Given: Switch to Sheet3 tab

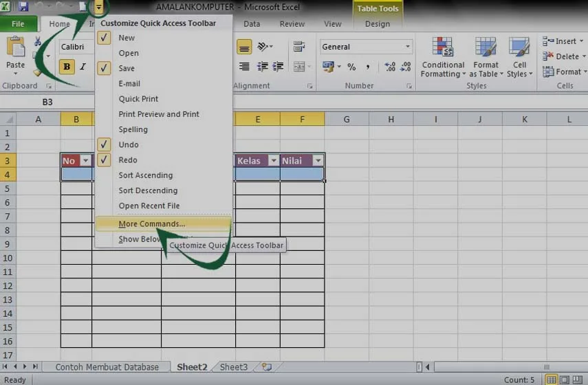Looking at the screenshot, I should (x=234, y=367).
